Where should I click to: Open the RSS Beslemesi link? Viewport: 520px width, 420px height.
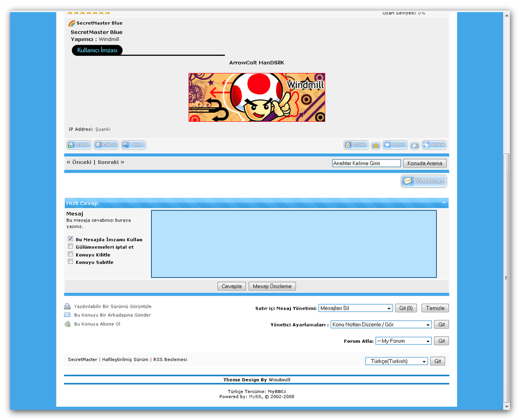(x=170, y=360)
